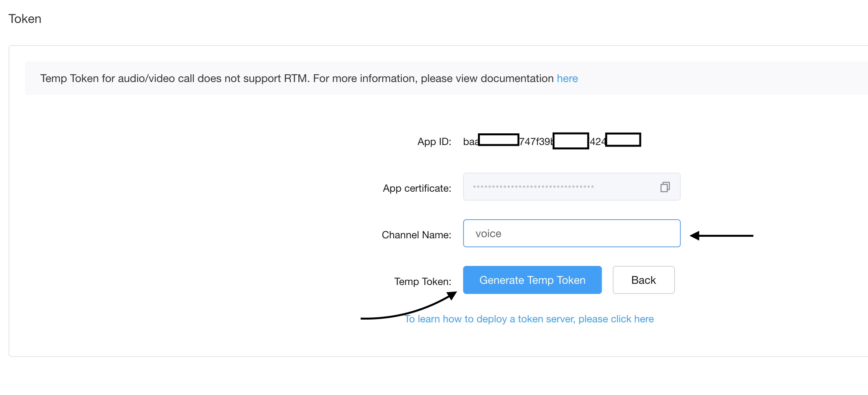Click the 'Channel Name:' label

pyautogui.click(x=416, y=235)
